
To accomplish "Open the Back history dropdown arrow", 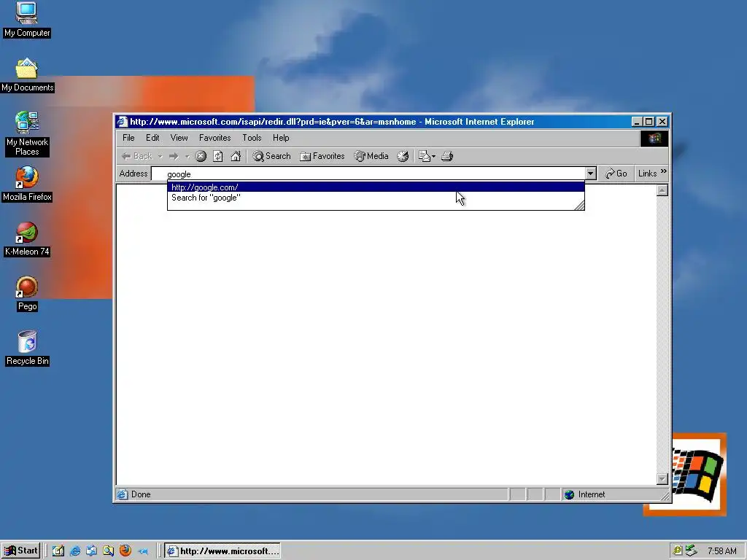I will 160,156.
